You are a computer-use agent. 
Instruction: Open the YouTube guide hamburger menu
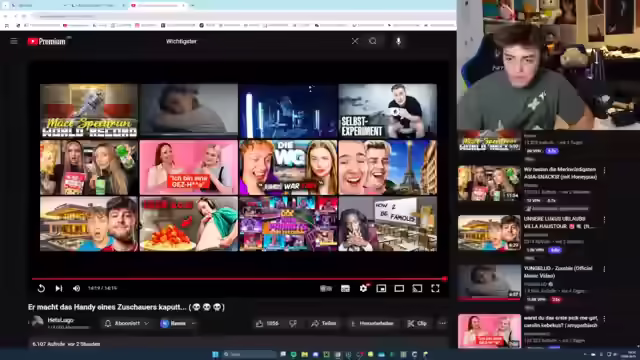pos(14,41)
